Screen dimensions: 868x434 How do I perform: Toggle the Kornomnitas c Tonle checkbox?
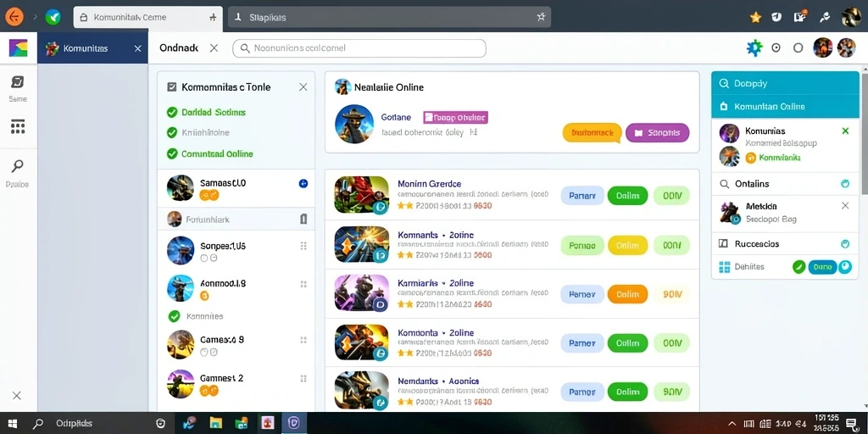pos(171,87)
